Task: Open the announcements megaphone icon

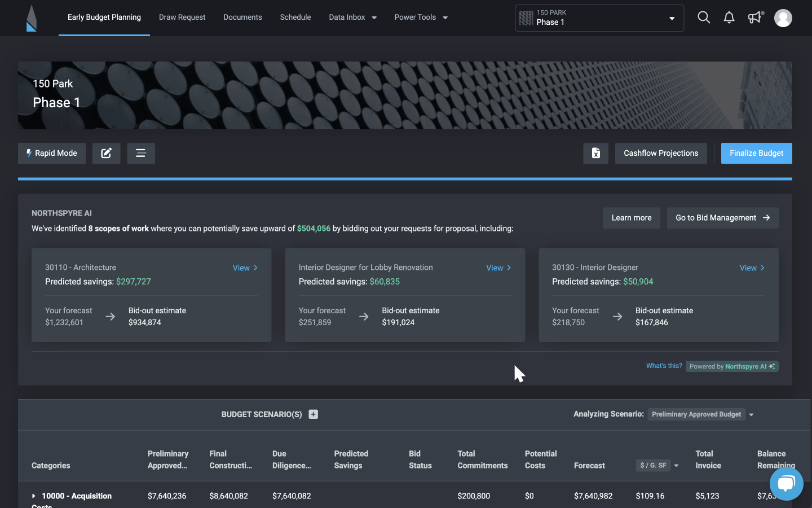Action: click(x=756, y=17)
